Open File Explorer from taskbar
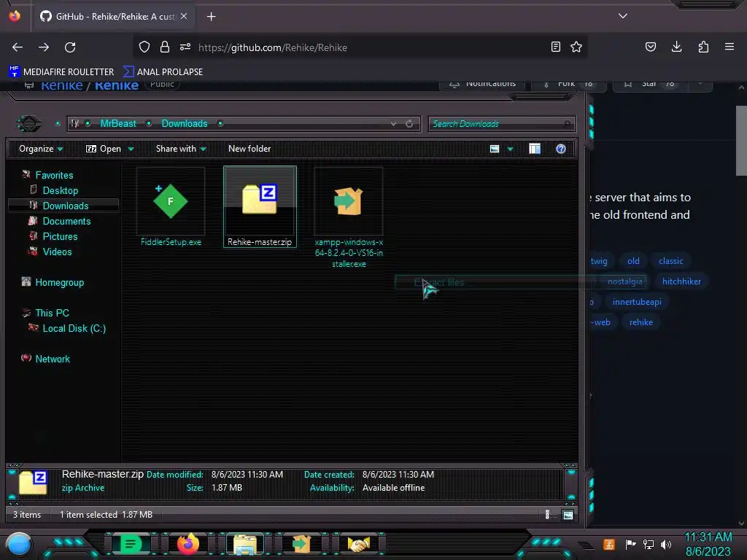This screenshot has width=747, height=560. pyautogui.click(x=245, y=544)
